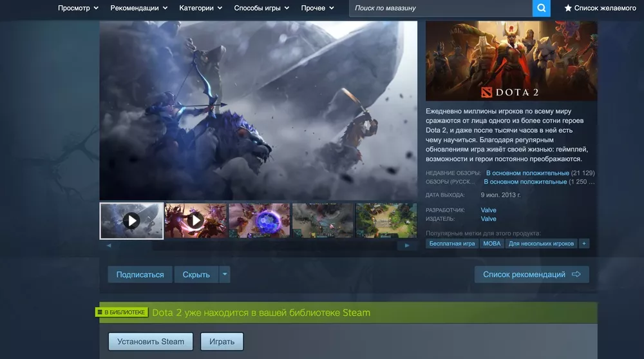Screen dimensions: 644x359
Task: Click the main trailer video player
Action: (x=258, y=111)
